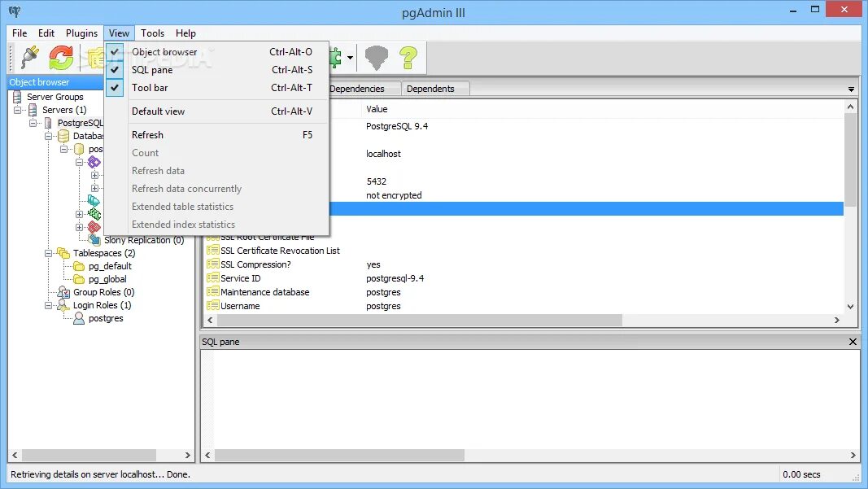Open the tab list dropdown arrow
This screenshot has height=489, width=868.
click(x=851, y=90)
